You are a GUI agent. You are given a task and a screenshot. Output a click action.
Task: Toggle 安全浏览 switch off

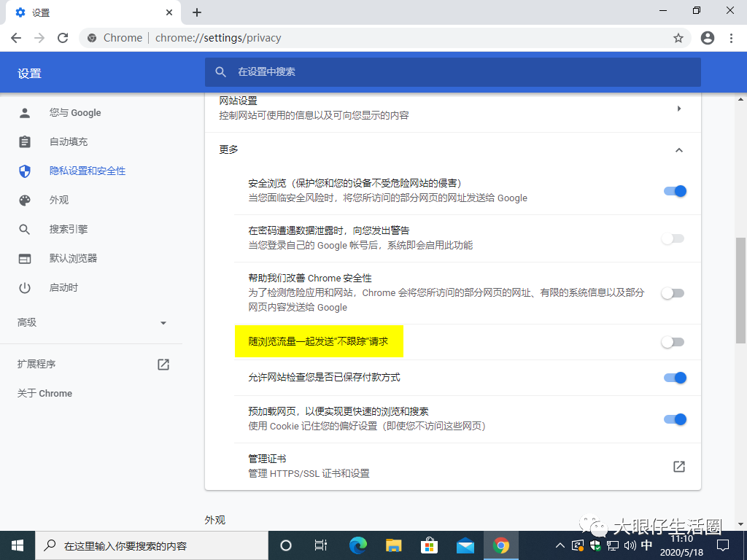(675, 191)
